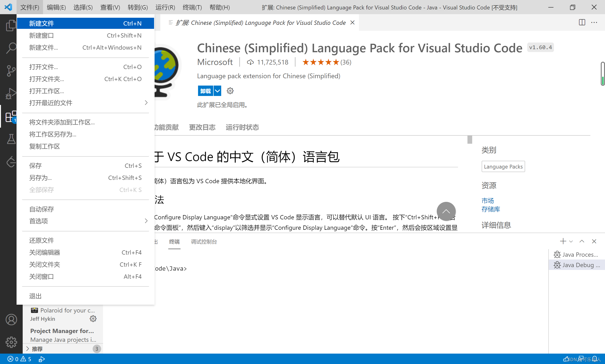605x364 pixels.
Task: Open the Search activity bar icon
Action: (x=11, y=48)
